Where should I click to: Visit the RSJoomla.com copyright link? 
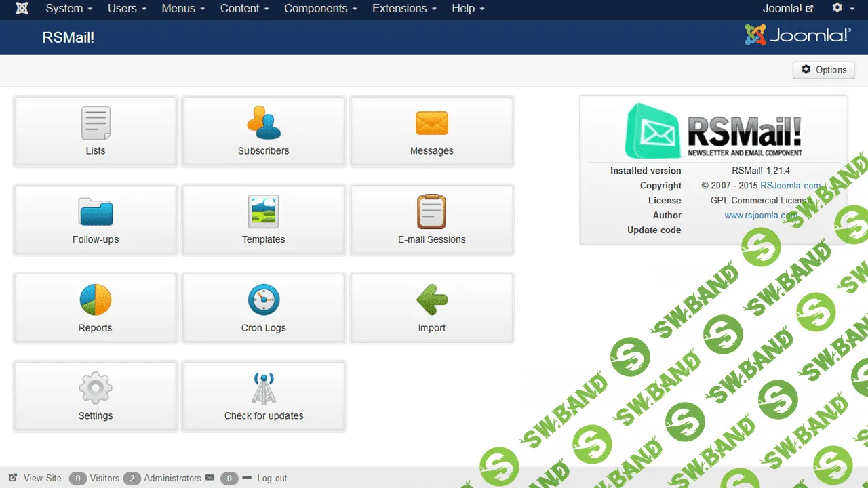(x=790, y=185)
